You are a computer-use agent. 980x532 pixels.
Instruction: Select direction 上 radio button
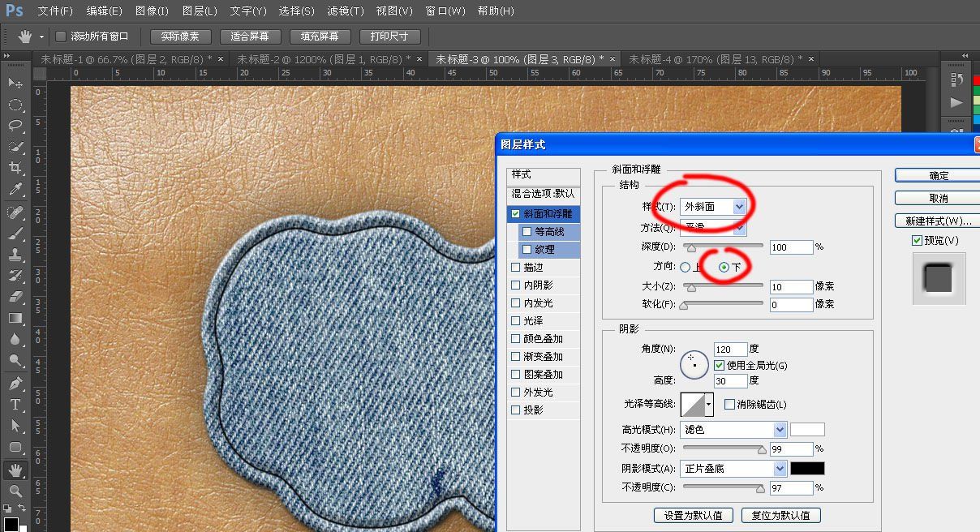pos(686,267)
